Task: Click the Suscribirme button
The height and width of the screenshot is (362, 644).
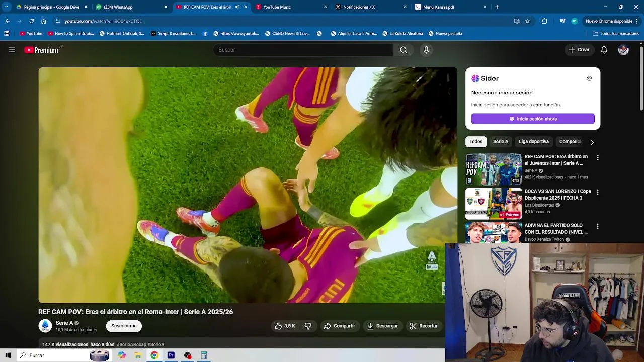Action: tap(124, 326)
